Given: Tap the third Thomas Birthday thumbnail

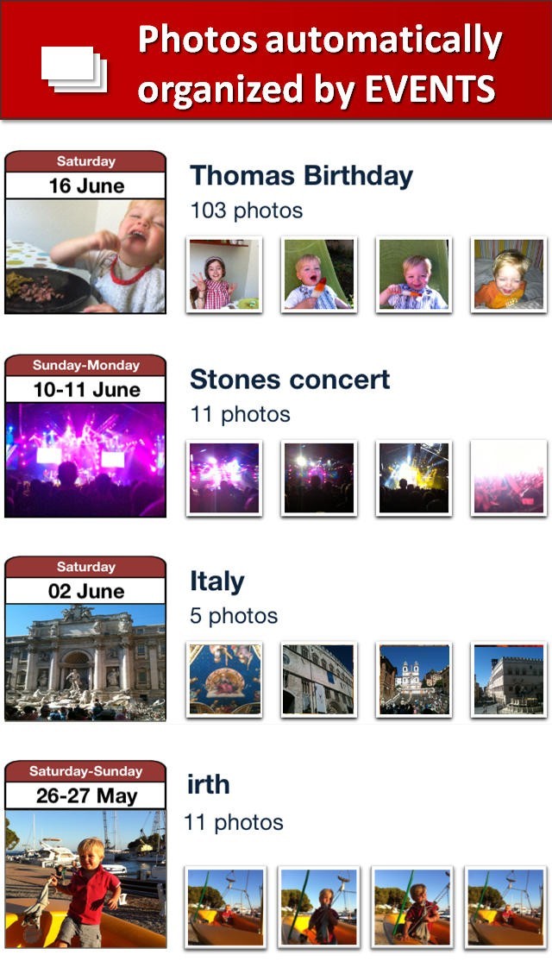Looking at the screenshot, I should (414, 274).
